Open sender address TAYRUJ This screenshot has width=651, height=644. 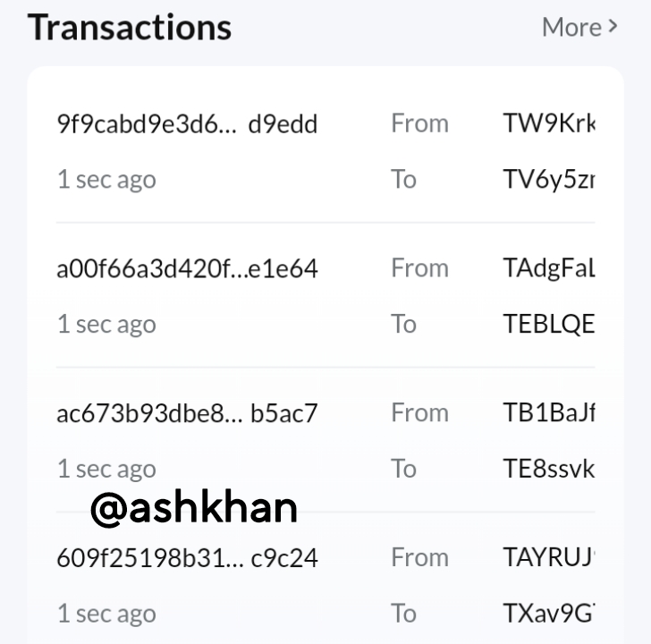pyautogui.click(x=549, y=557)
